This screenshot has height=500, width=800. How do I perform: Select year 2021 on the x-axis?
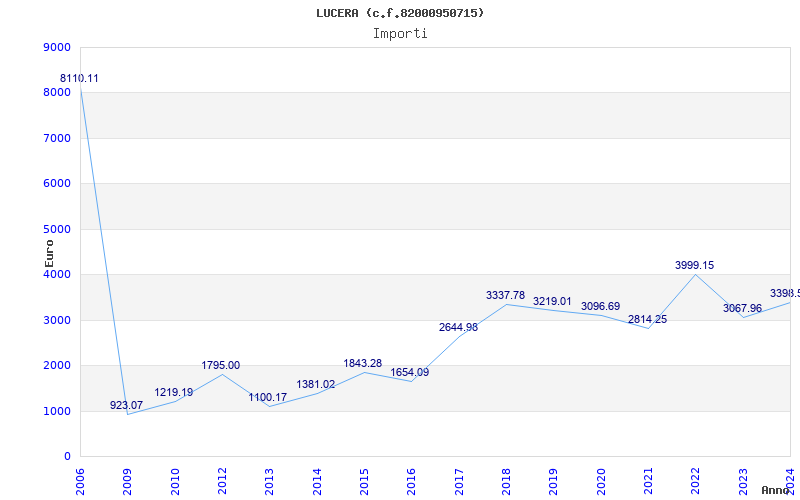click(x=648, y=482)
